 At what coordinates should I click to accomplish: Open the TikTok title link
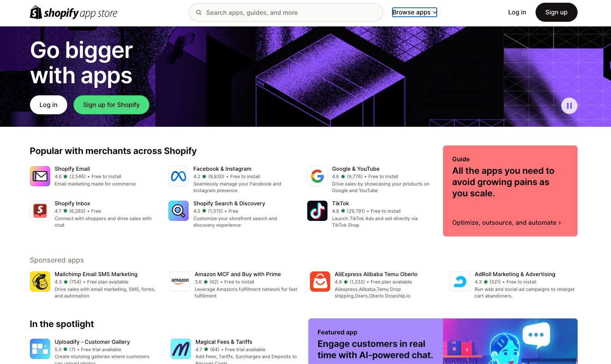pyautogui.click(x=341, y=203)
